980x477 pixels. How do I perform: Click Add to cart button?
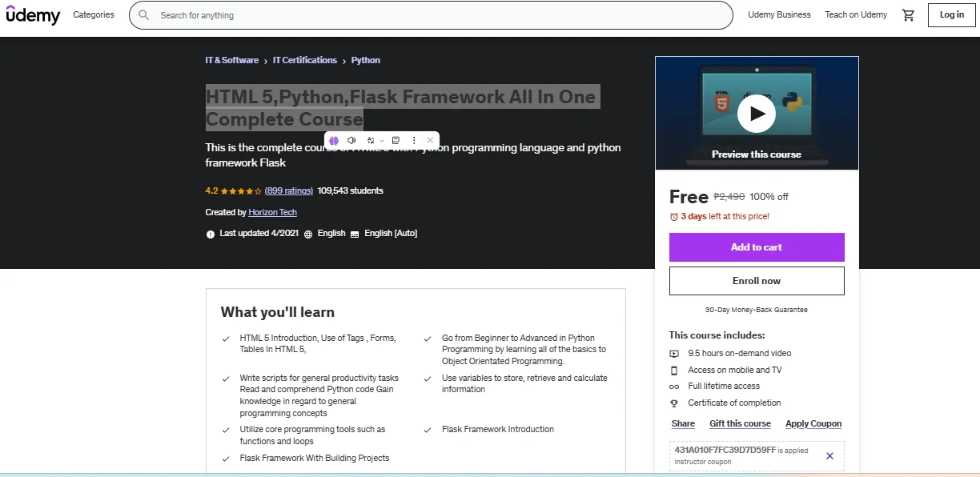757,247
